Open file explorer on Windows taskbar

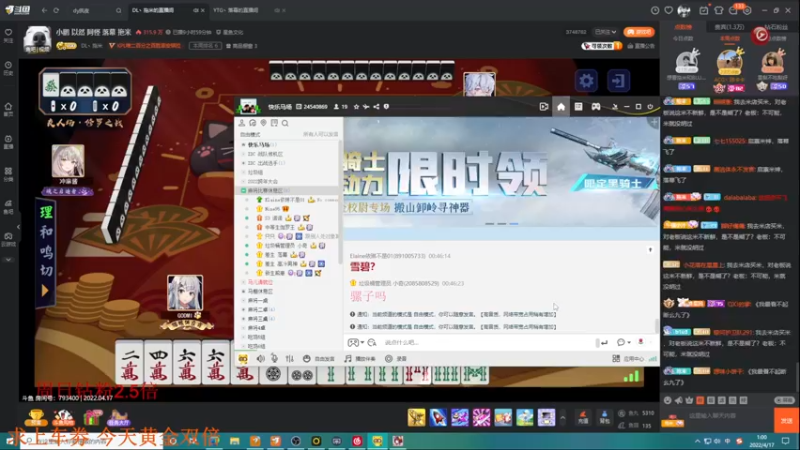click(234, 441)
